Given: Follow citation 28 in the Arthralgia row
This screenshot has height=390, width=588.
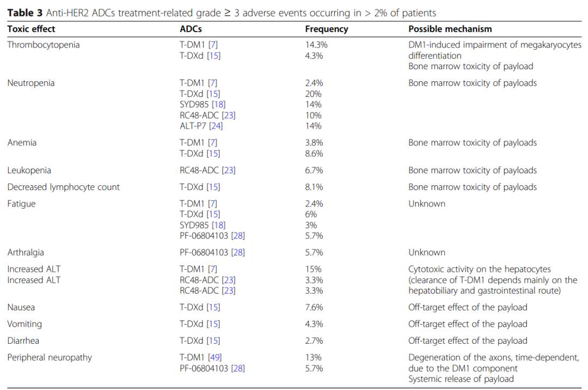Looking at the screenshot, I should pos(238,252).
